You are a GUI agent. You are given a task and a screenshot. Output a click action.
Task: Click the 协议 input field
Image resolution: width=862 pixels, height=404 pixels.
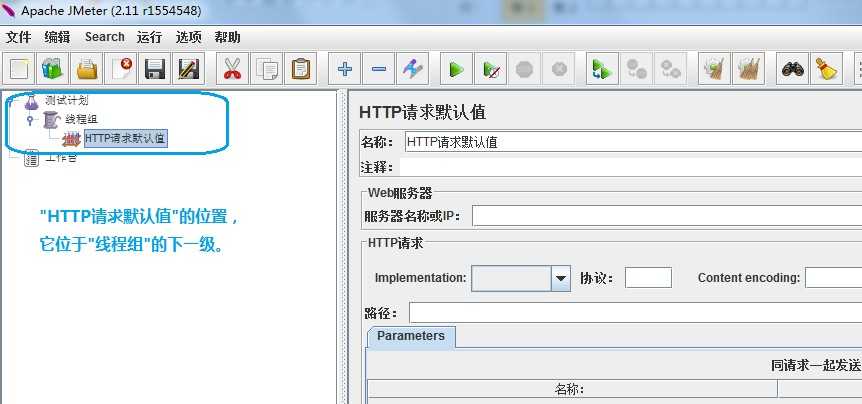(648, 278)
